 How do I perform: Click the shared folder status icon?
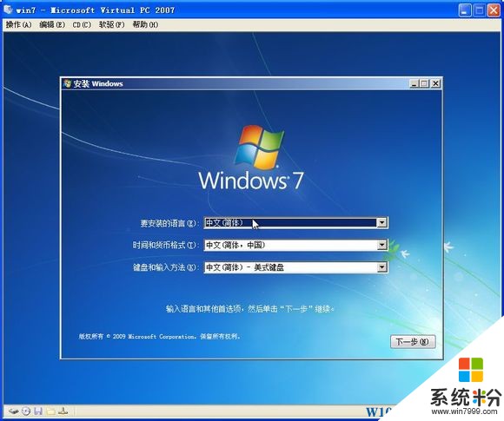[x=50, y=411]
